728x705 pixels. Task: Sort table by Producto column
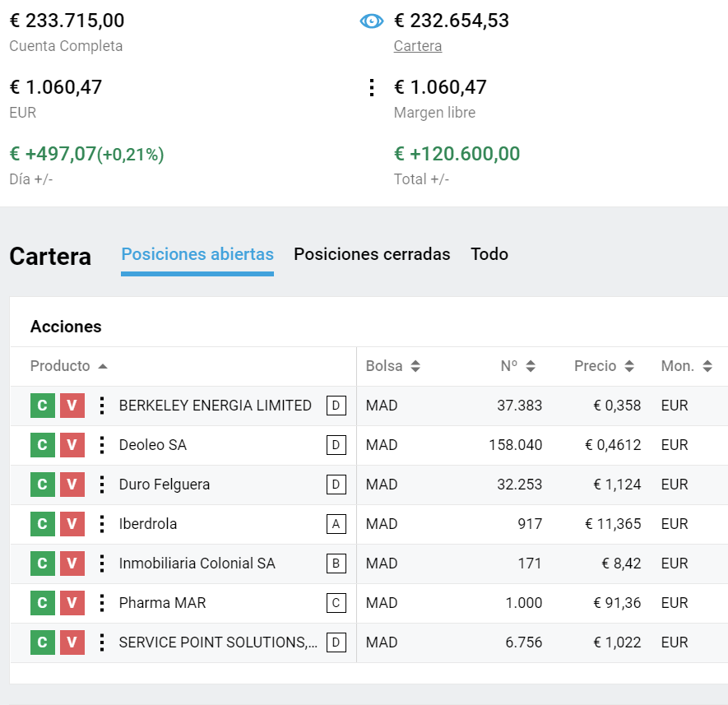[69, 366]
